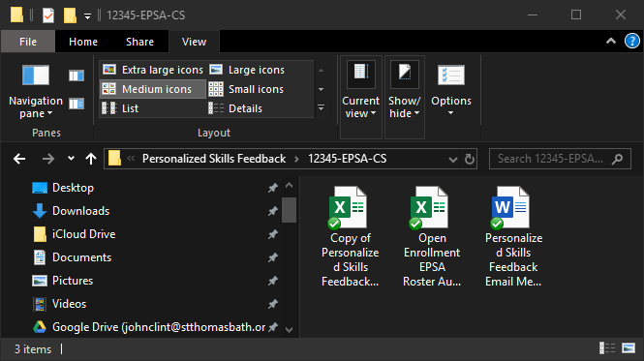Click the pin icon next to Desktop
The width and height of the screenshot is (644, 361).
(x=273, y=188)
